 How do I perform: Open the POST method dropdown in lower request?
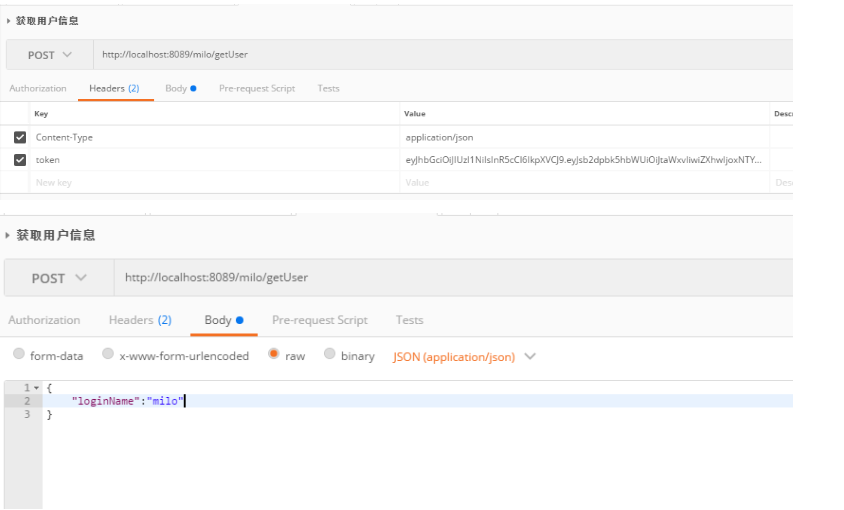(59, 278)
